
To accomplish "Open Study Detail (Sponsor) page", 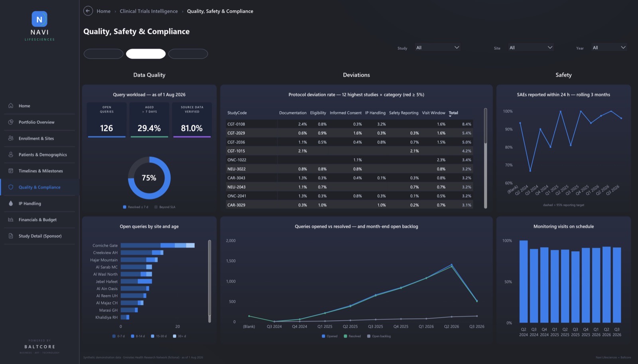I will [x=39, y=236].
